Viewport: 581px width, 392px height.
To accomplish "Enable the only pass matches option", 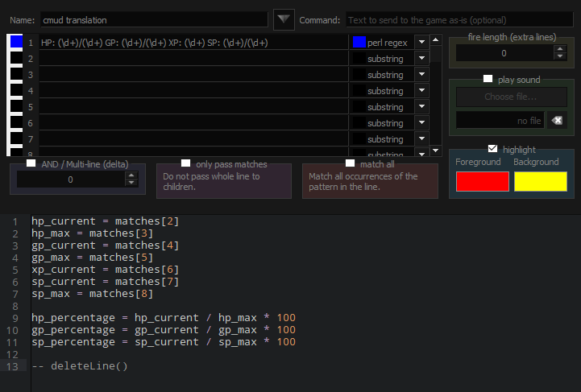I will point(186,163).
